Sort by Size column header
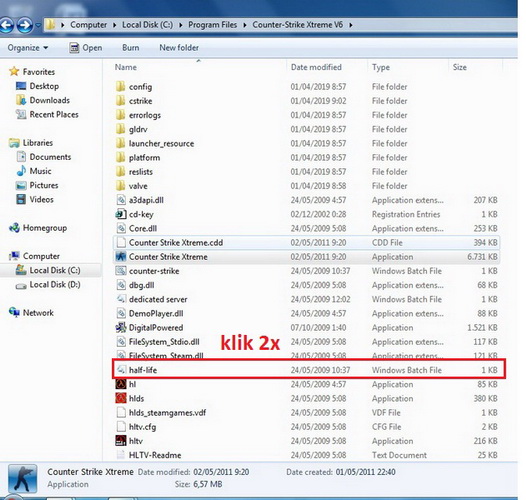The height and width of the screenshot is (500, 526). click(460, 67)
